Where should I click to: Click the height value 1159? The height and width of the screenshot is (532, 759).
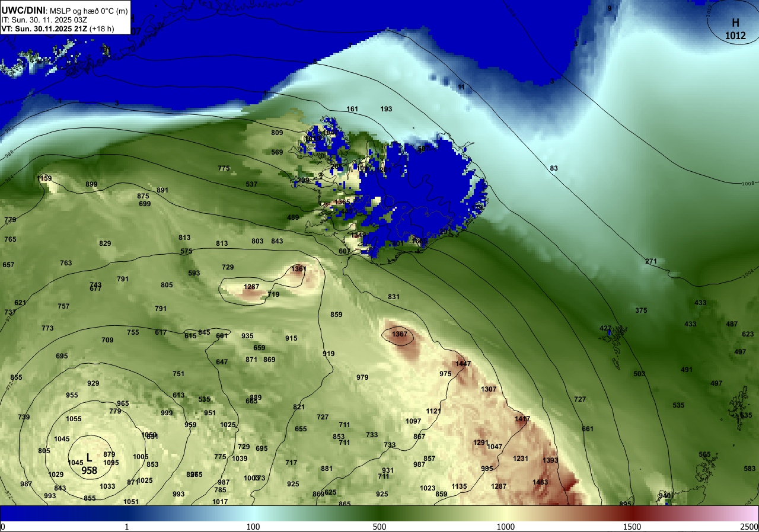[44, 178]
